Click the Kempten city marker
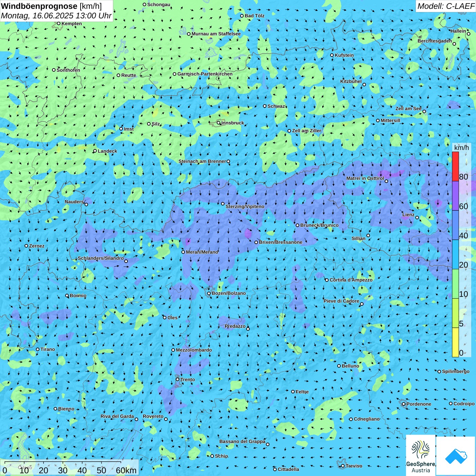Image resolution: width=476 pixels, height=476 pixels. pos(58,23)
